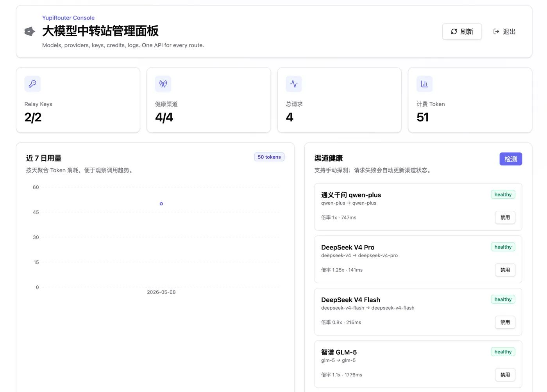Click the 总请求 value 4
Screen dimensions: 547x392
pyautogui.click(x=290, y=117)
